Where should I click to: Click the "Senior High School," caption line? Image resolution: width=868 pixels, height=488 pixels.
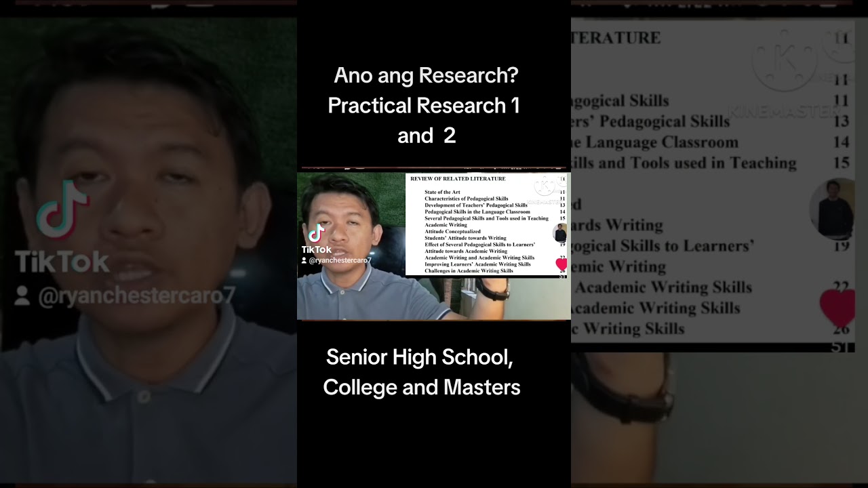420,357
